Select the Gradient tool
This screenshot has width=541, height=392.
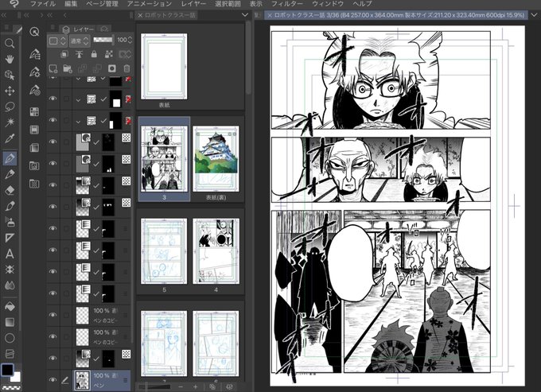10,322
